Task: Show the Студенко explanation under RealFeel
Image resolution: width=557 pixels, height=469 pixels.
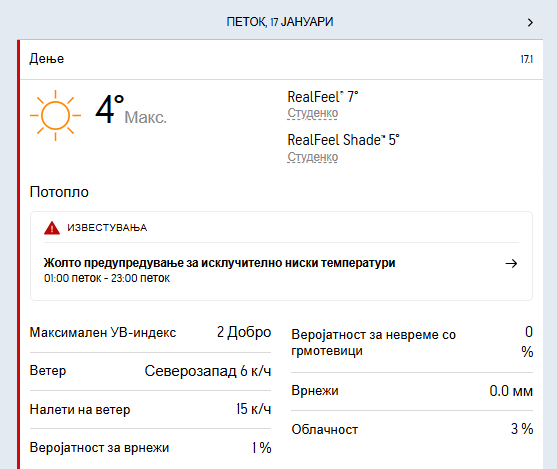Action: 313,113
